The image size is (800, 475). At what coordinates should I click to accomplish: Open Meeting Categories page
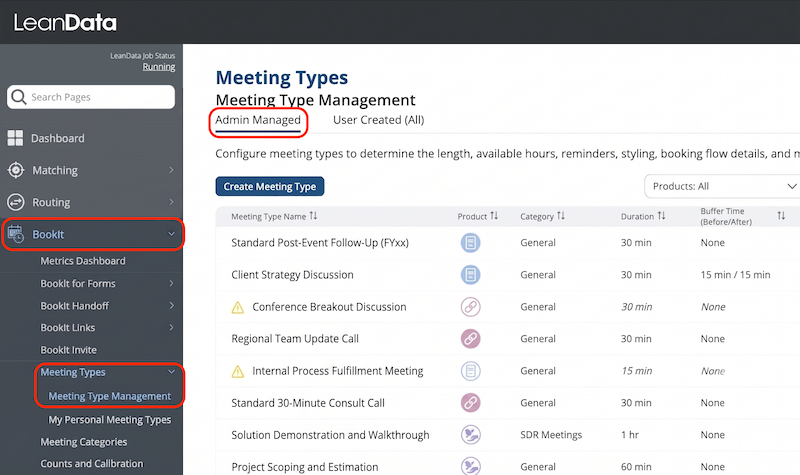[84, 442]
